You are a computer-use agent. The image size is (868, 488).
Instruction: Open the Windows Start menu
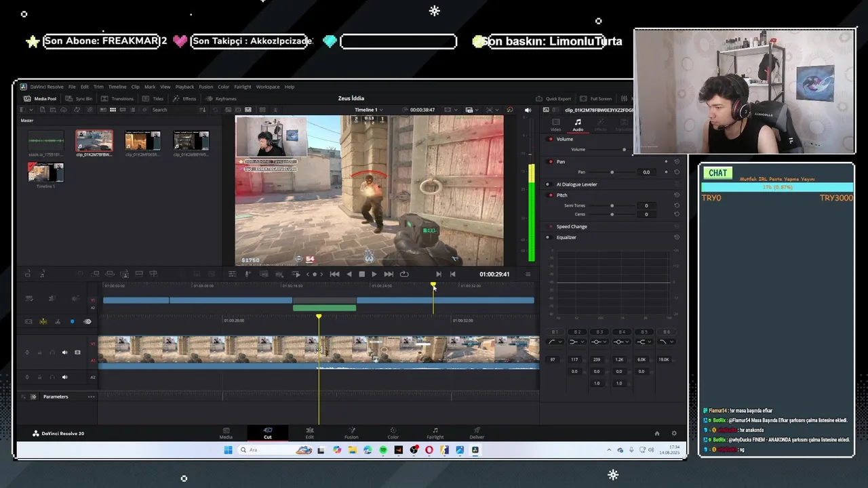(228, 450)
